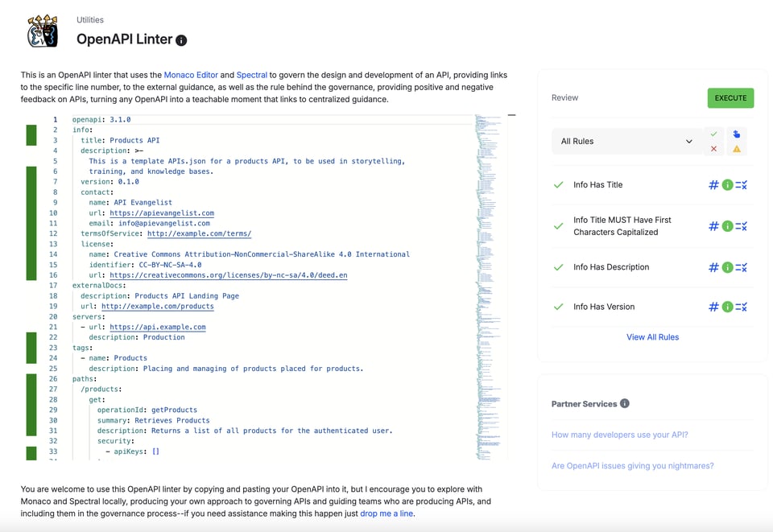This screenshot has width=773, height=532.
Task: Click the rule checklist icon for Info Has Version
Action: click(x=742, y=307)
